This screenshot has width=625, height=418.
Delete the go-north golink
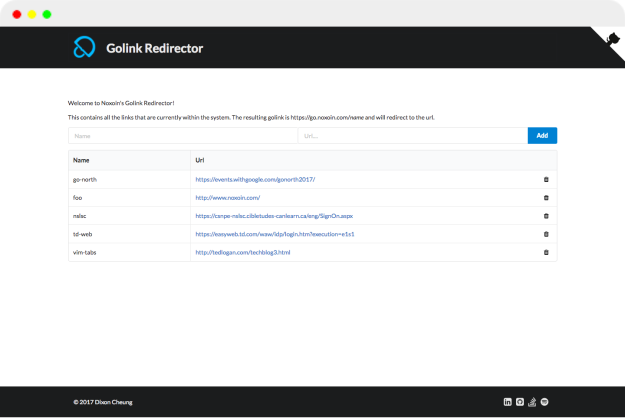546,180
